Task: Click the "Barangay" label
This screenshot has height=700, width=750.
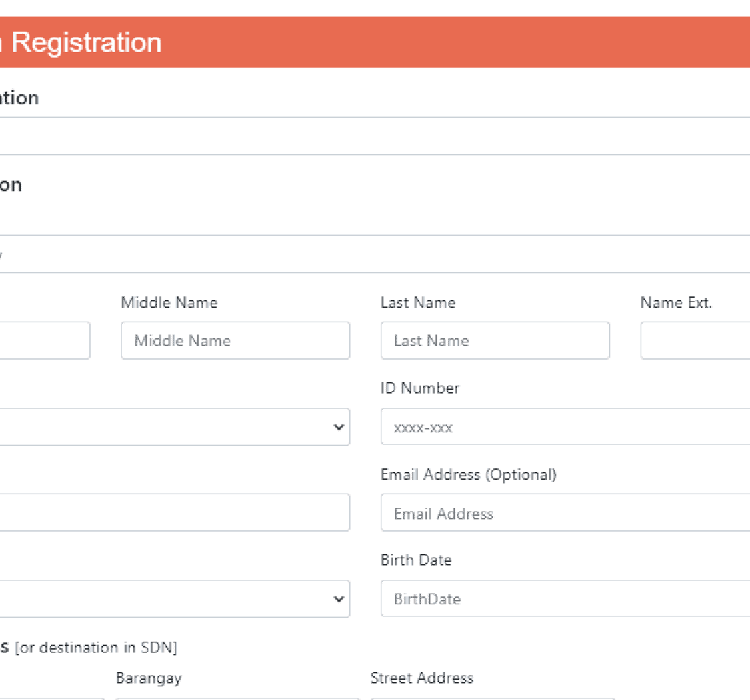Action: click(x=149, y=678)
